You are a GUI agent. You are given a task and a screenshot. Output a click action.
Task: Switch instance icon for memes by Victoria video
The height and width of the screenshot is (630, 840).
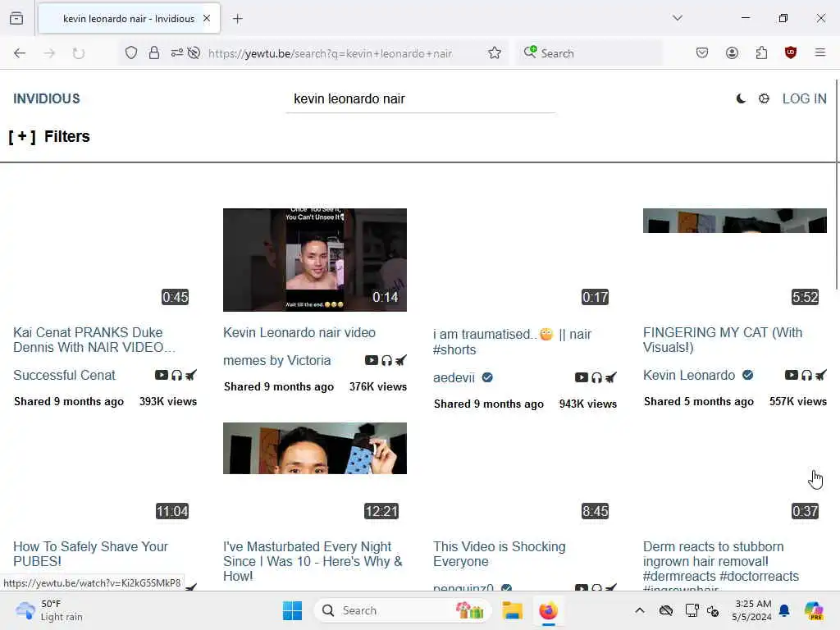[x=400, y=361]
